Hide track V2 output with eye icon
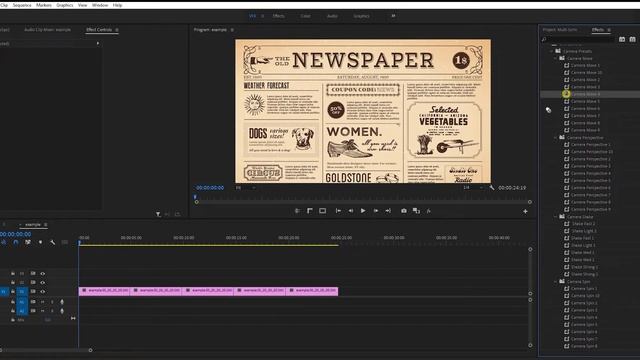The width and height of the screenshot is (640, 360). coord(42,282)
